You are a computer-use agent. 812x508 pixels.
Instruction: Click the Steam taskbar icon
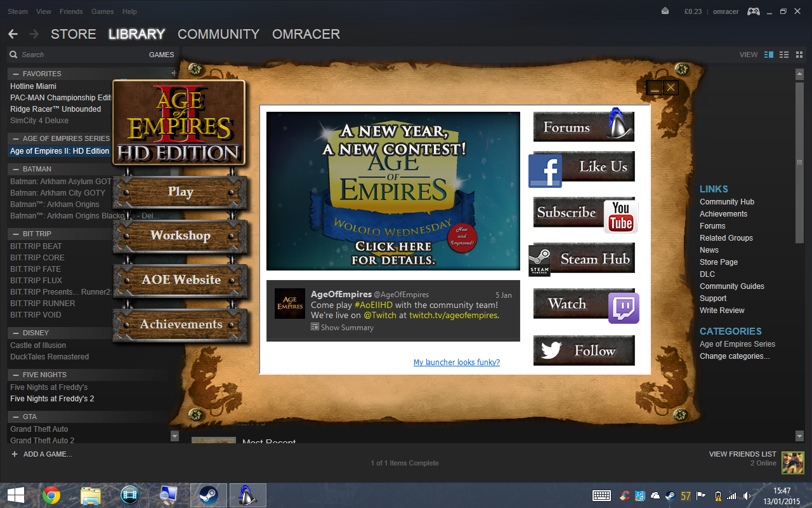click(x=209, y=495)
